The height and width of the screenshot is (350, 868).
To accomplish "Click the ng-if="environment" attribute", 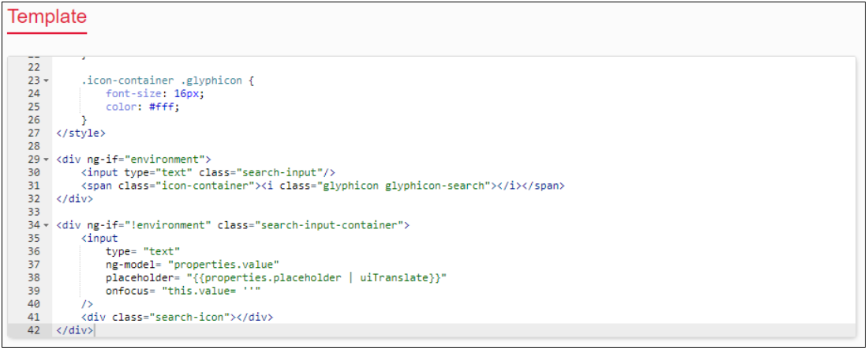I will coord(149,159).
